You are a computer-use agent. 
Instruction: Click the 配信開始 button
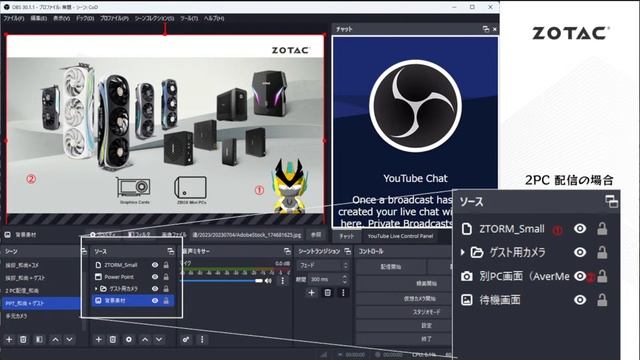391,267
